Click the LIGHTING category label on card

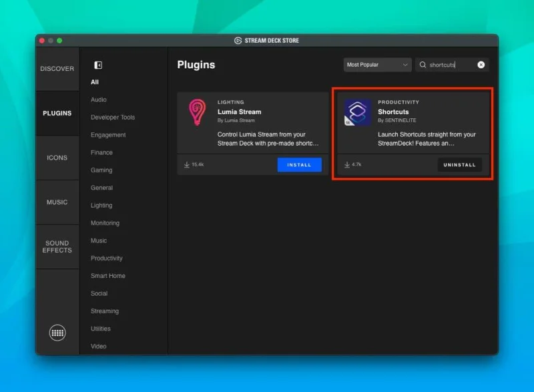(230, 102)
